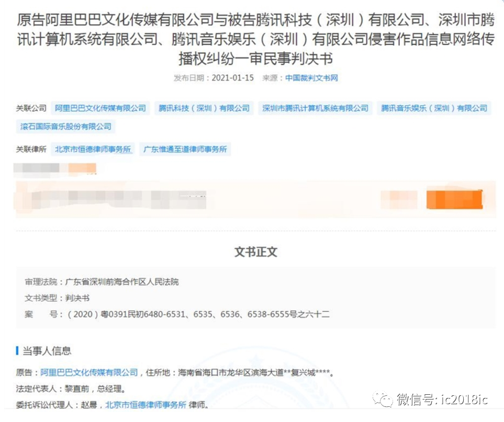Open company tag 腾讯科技（深圳）有限公司

(204, 108)
